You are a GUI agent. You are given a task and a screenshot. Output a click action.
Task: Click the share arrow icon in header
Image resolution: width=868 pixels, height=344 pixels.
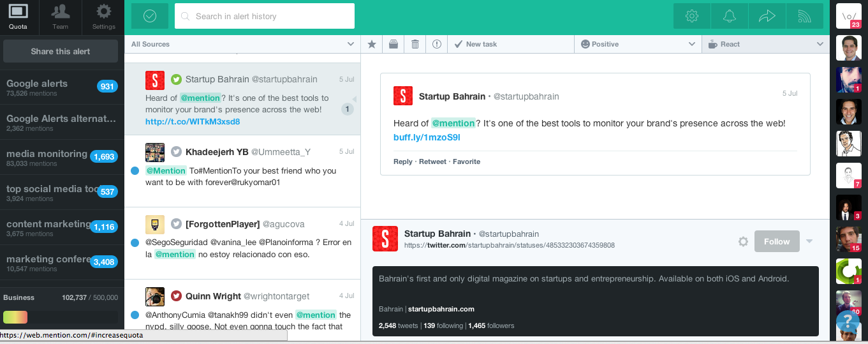tap(767, 17)
